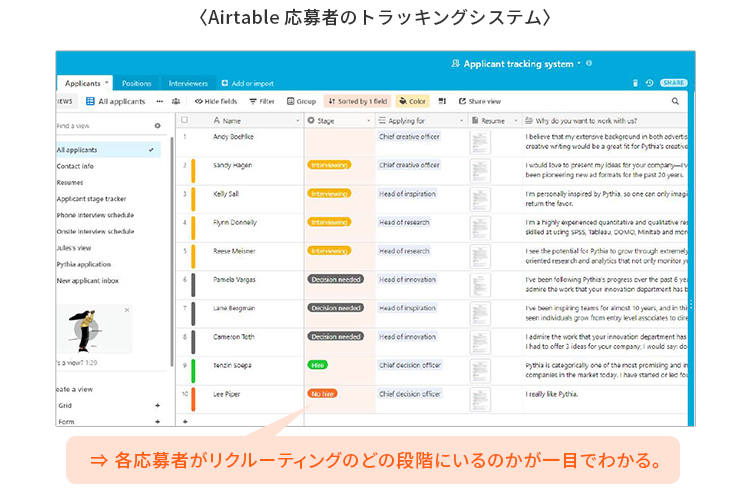This screenshot has width=750, height=500.
Task: Close the video tutorial card
Action: coord(127,310)
